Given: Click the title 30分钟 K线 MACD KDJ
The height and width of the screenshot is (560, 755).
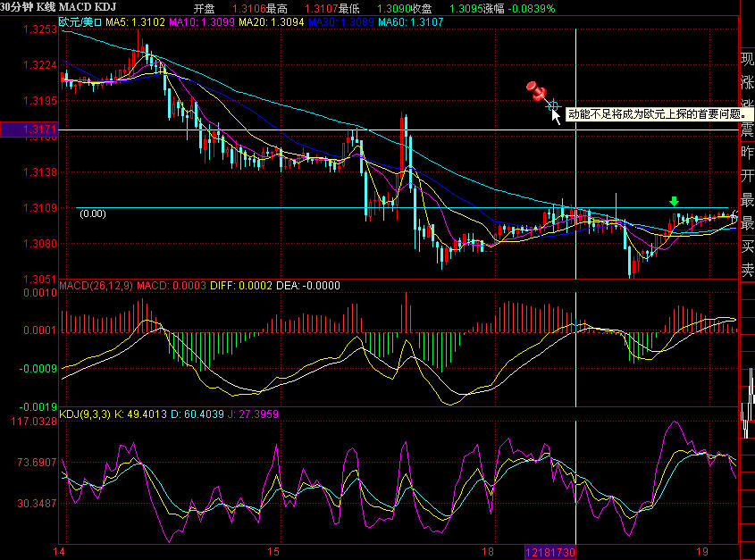Looking at the screenshot, I should [x=58, y=7].
